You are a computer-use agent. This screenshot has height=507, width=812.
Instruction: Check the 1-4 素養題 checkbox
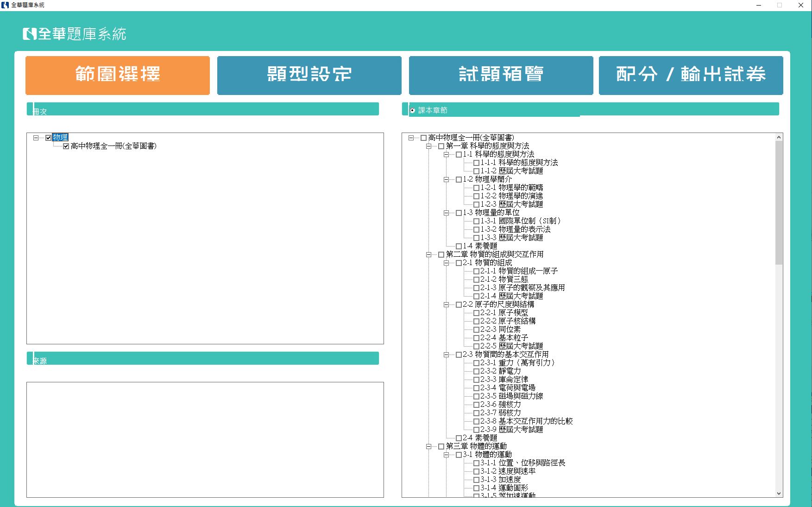pyautogui.click(x=459, y=246)
